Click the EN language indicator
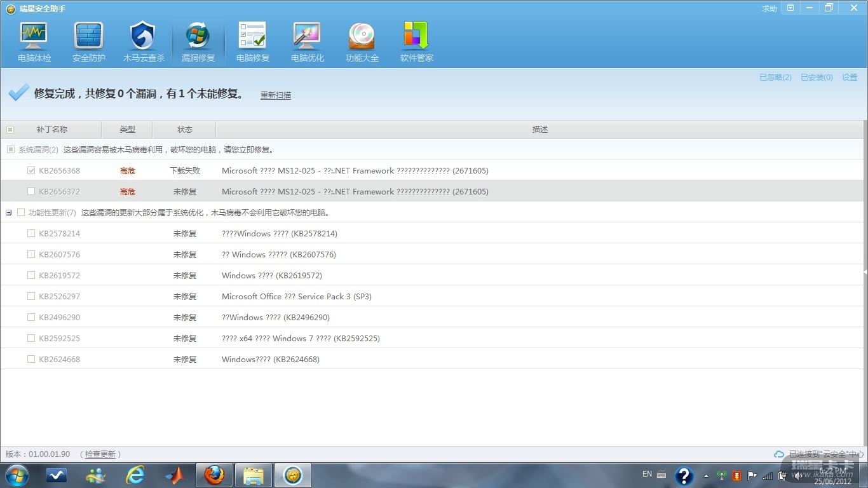Image resolution: width=868 pixels, height=488 pixels. (x=647, y=474)
